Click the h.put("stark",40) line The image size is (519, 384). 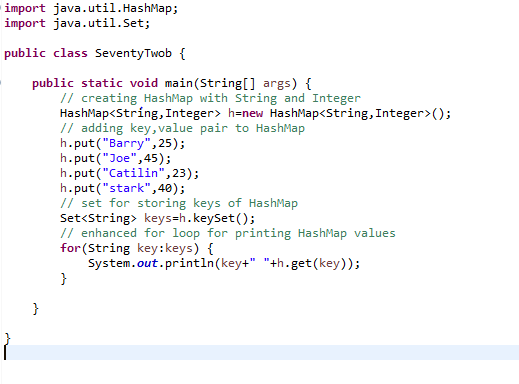[122, 188]
